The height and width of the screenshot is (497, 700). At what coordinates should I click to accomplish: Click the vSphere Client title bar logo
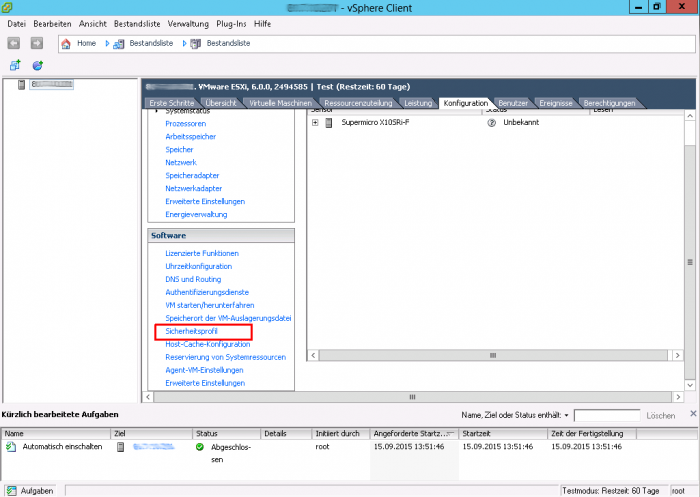7,7
